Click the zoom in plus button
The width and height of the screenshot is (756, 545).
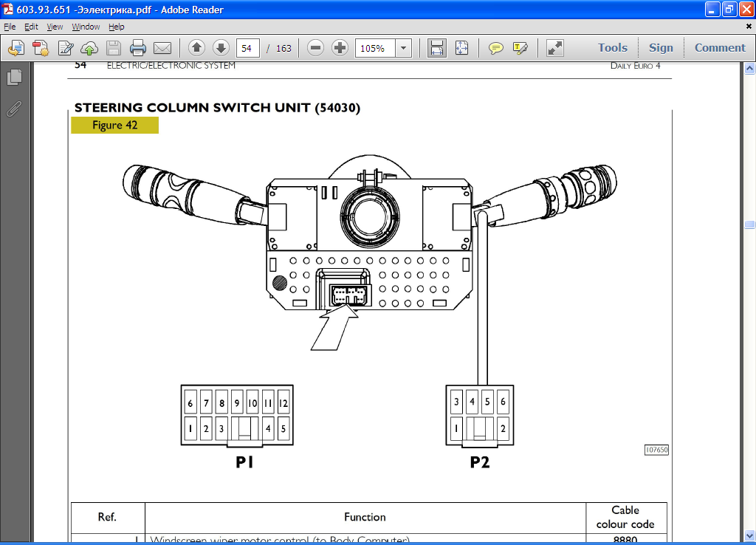pyautogui.click(x=340, y=48)
